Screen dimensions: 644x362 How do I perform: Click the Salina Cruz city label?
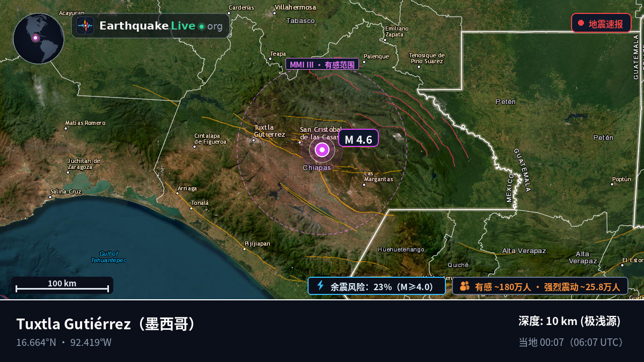(66, 191)
